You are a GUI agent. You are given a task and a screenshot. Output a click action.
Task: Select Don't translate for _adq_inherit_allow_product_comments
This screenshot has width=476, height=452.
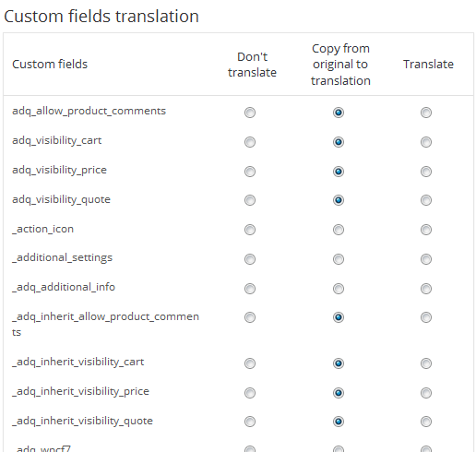pyautogui.click(x=250, y=317)
